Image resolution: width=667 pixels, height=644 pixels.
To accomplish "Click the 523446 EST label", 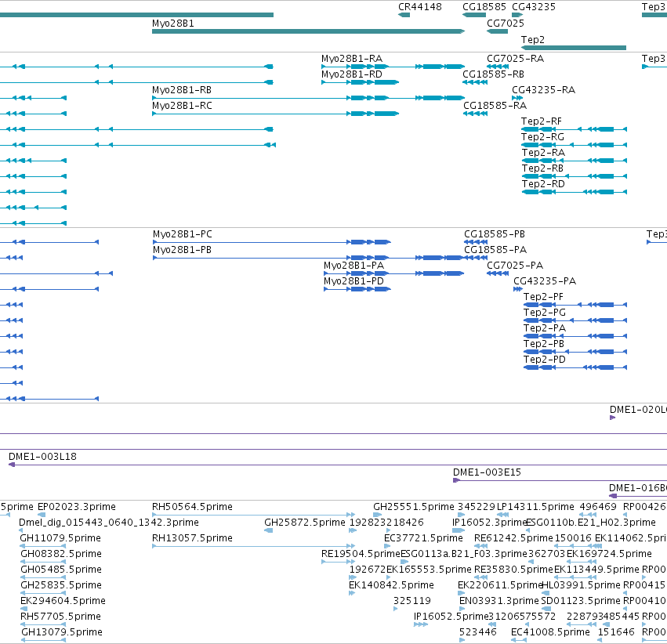I will click(x=477, y=632).
